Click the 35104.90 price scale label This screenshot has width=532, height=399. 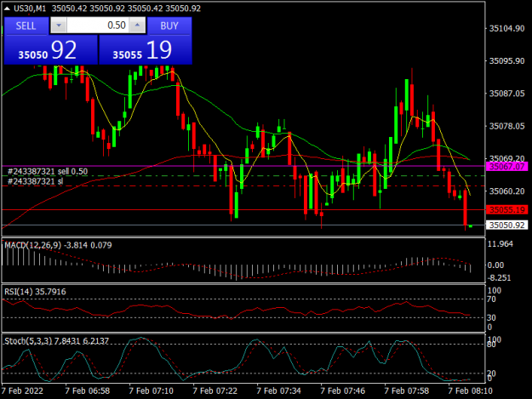tap(506, 28)
